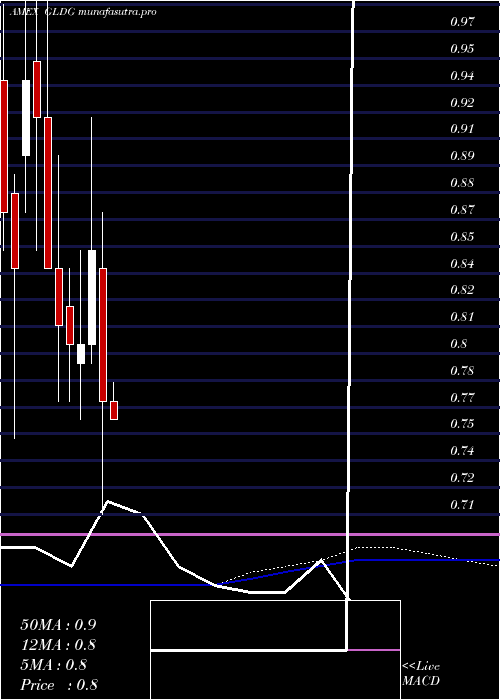Click the 0.89 price axis label
This screenshot has width=500, height=700.
pyautogui.click(x=462, y=156)
